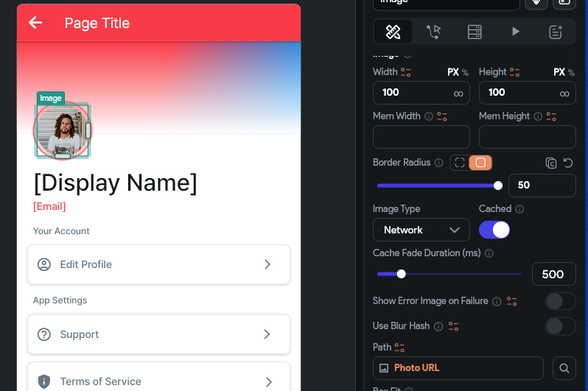
Task: Click the search icon beside Photo URL
Action: [564, 368]
